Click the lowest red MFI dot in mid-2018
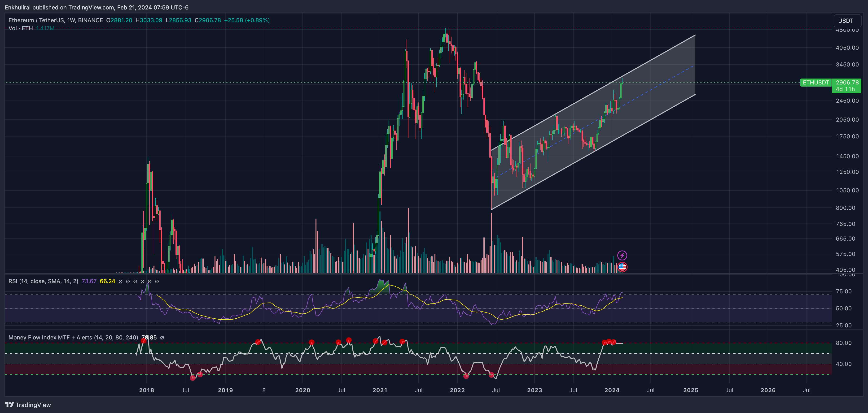 tap(193, 378)
